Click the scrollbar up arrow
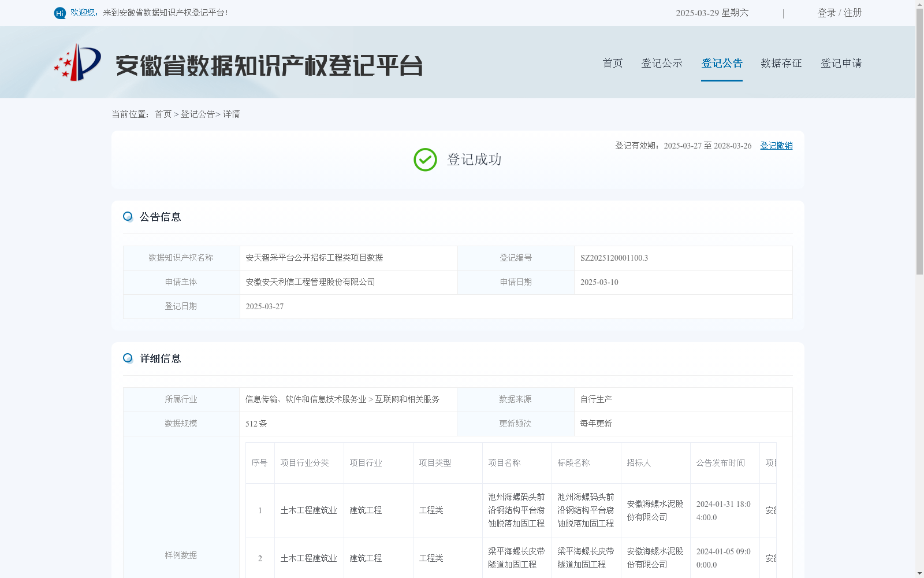 (919, 4)
